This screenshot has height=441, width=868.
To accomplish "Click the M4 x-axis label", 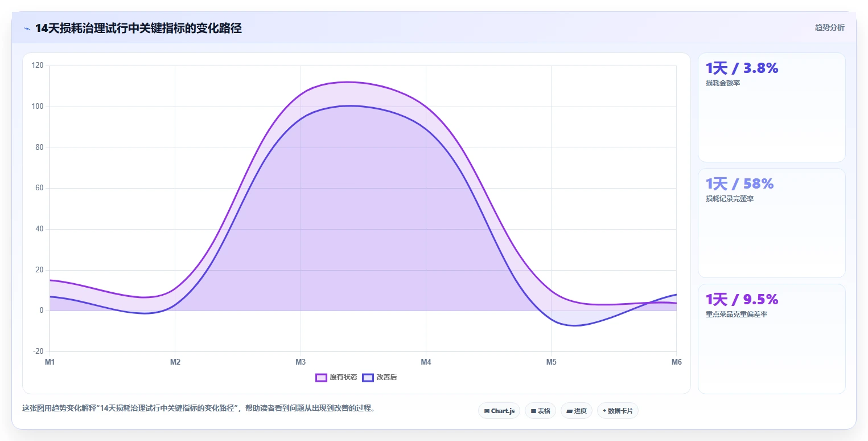I will [426, 362].
